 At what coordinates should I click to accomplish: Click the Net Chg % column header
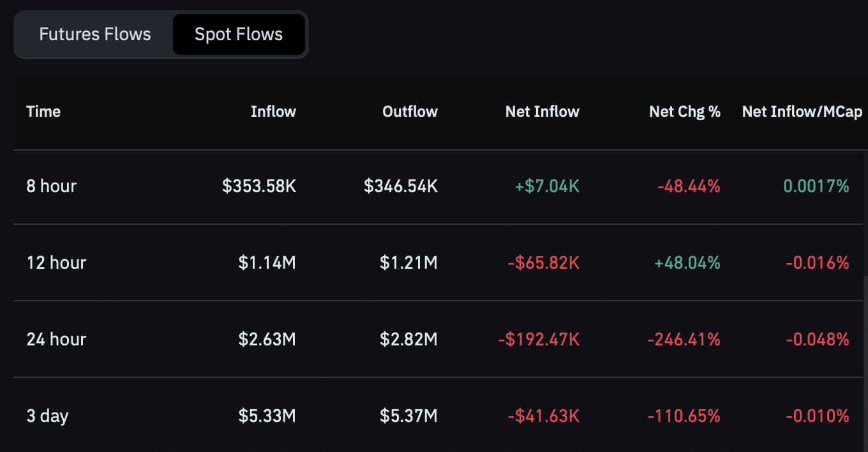[685, 112]
